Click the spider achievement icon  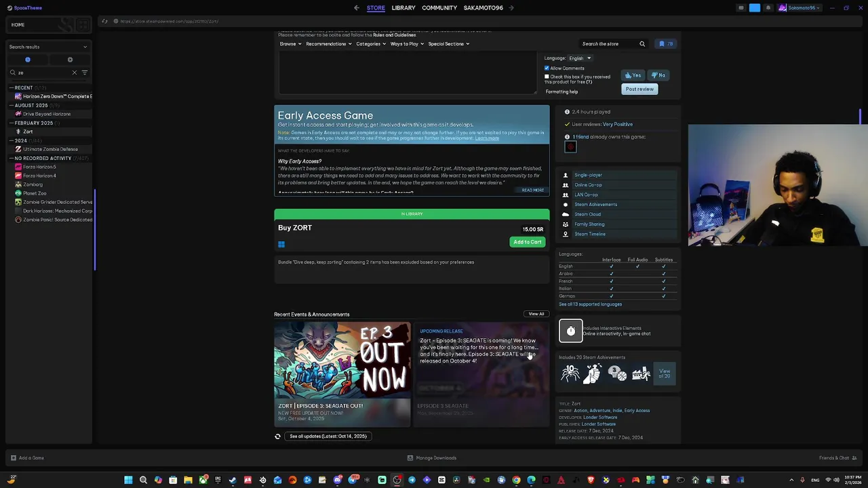[x=570, y=373]
